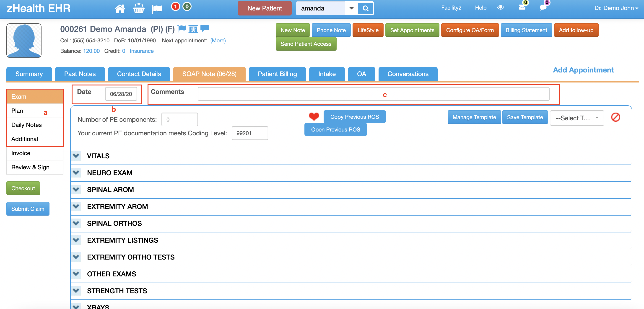This screenshot has height=309, width=644.
Task: Create a New Note
Action: pos(293,30)
